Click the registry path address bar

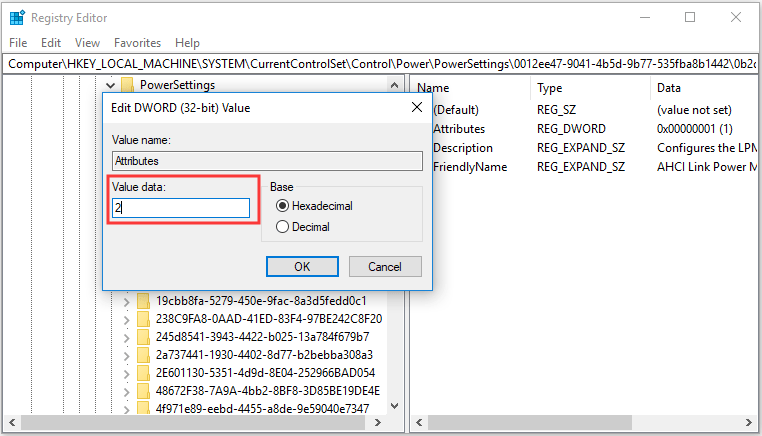(381, 64)
